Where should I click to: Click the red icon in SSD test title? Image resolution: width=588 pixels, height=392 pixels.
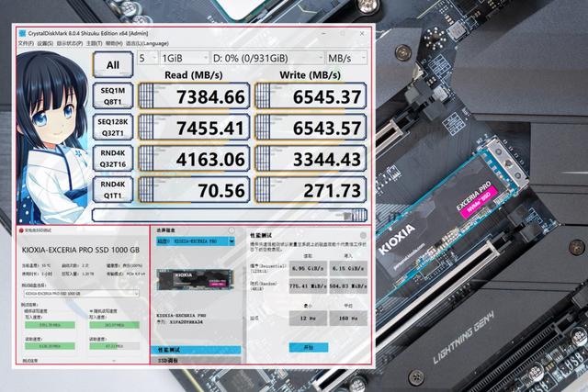tap(21, 230)
